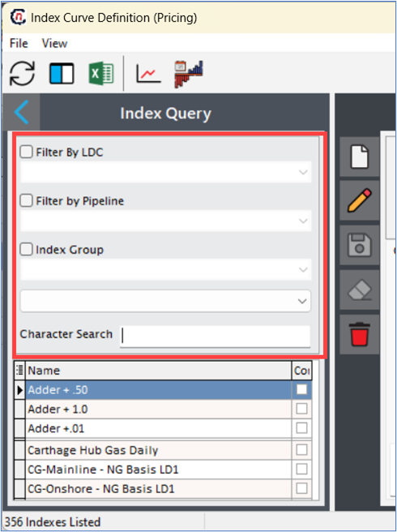This screenshot has width=397, height=532.
Task: Enable the Filter By LDC checkbox
Action: [26, 152]
